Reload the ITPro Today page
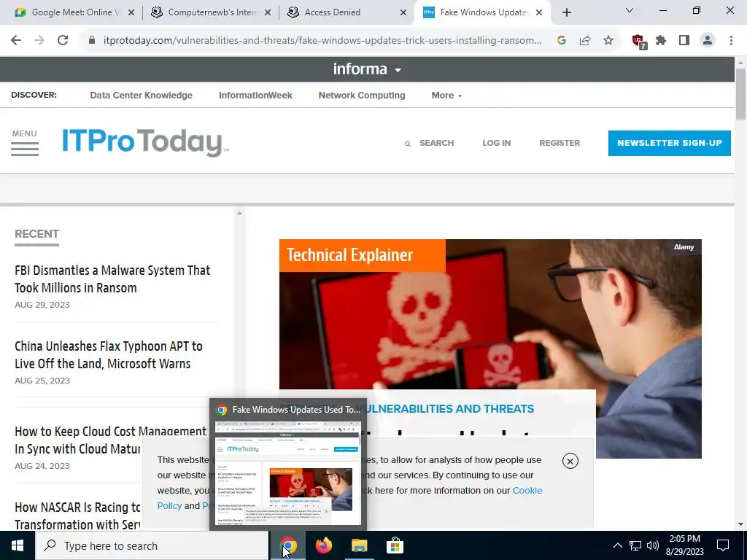This screenshot has width=747, height=560. click(x=63, y=41)
